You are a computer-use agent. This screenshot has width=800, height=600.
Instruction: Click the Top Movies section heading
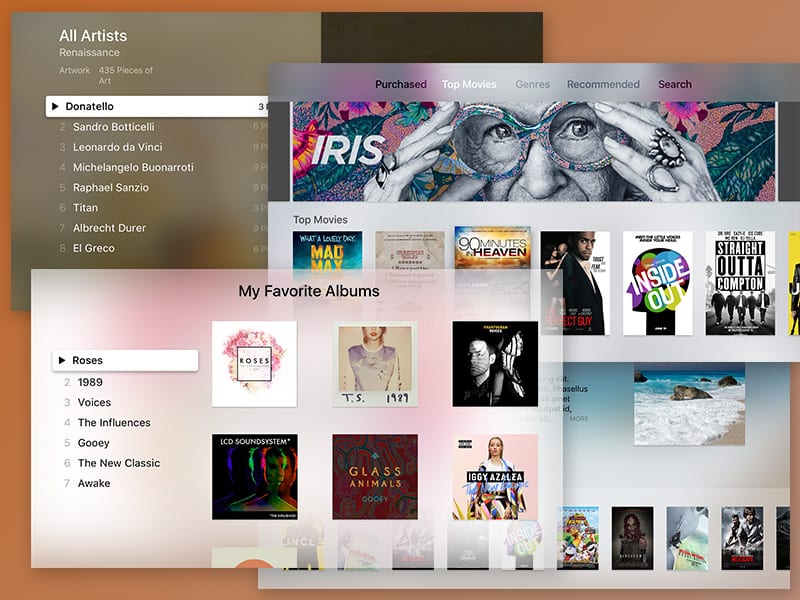(320, 220)
